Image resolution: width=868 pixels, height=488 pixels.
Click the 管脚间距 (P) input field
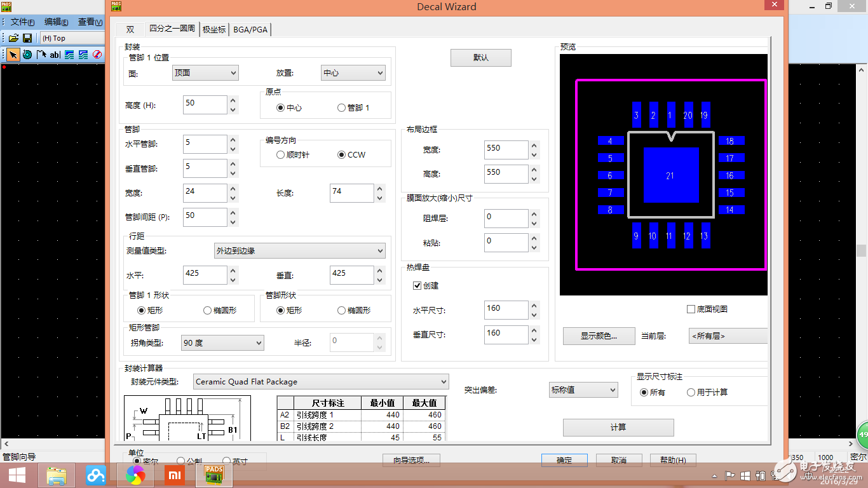[205, 217]
